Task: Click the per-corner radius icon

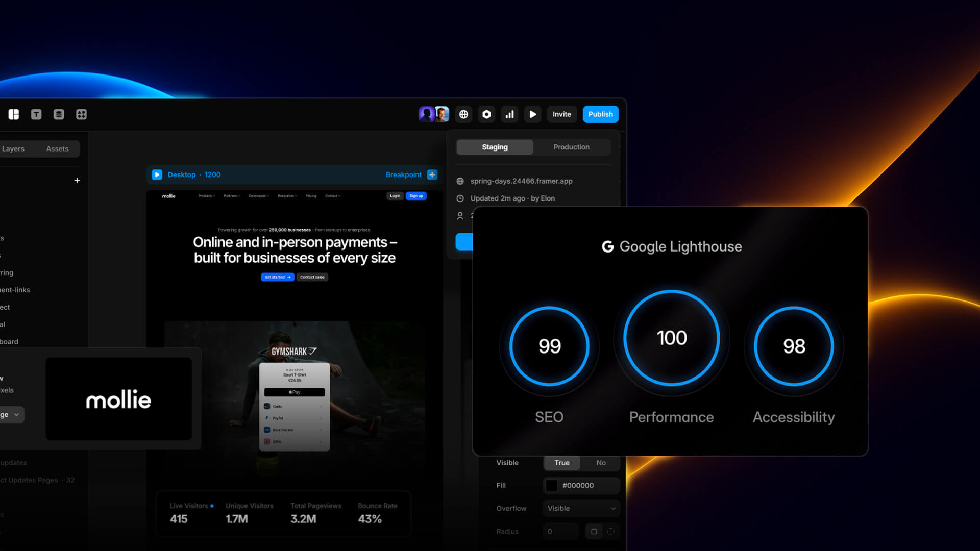Action: 610,531
